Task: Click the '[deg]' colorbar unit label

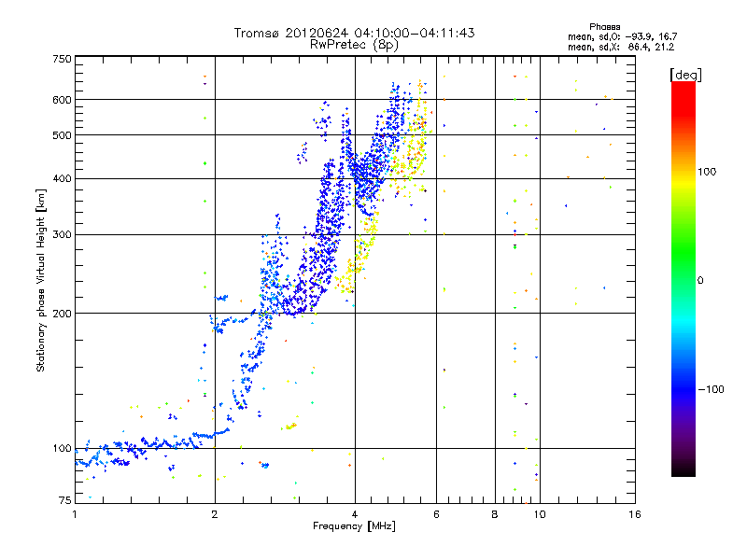Action: point(685,75)
